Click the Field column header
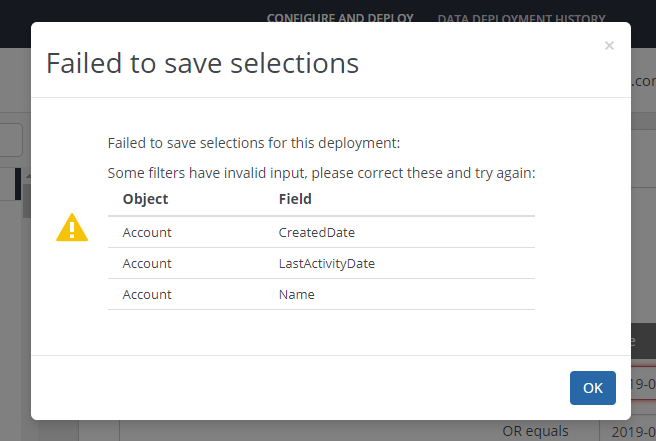 [295, 199]
